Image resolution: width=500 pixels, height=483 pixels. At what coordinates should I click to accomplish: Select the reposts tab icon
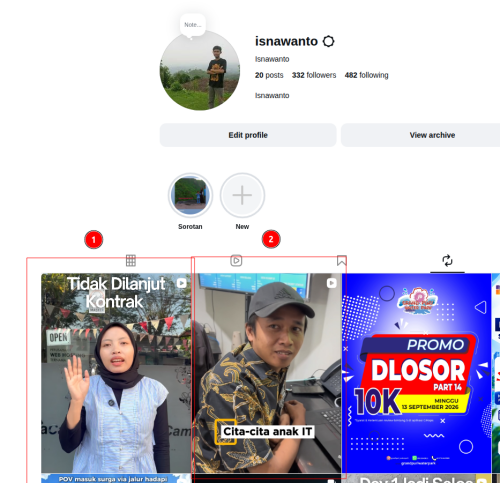click(x=447, y=260)
